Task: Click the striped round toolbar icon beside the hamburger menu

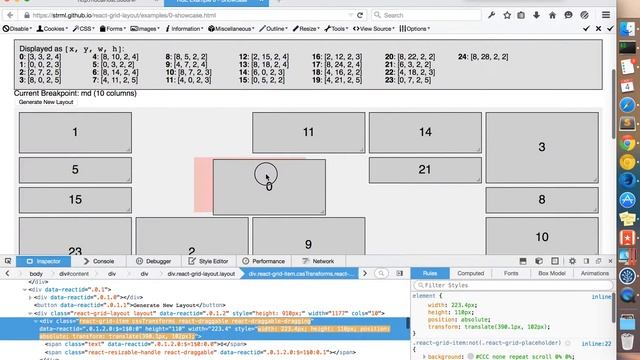Action: point(584,15)
